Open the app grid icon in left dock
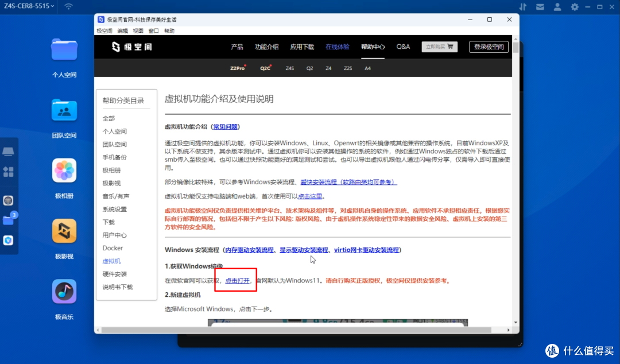 click(8, 172)
